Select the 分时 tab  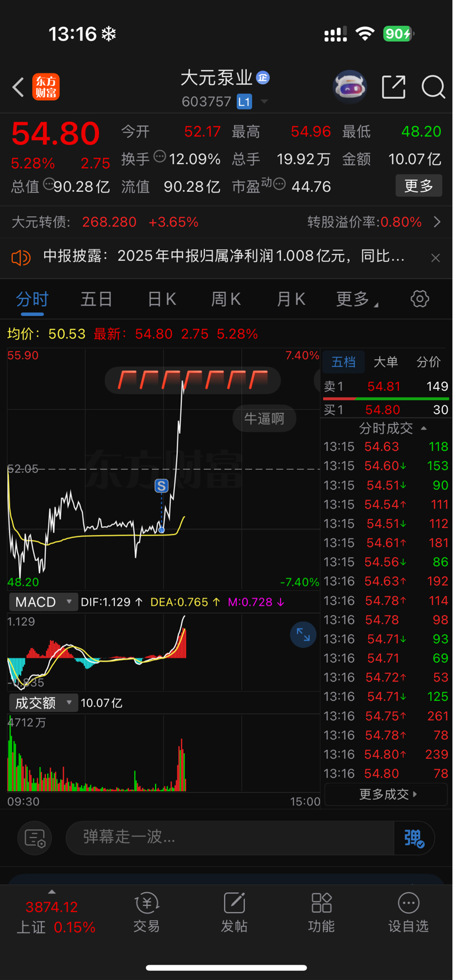coord(32,299)
